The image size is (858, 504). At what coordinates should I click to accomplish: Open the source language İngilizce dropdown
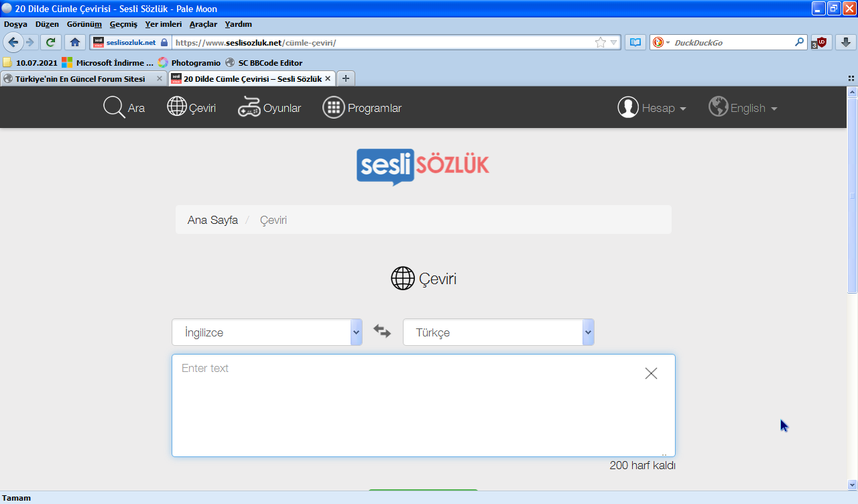(x=267, y=332)
